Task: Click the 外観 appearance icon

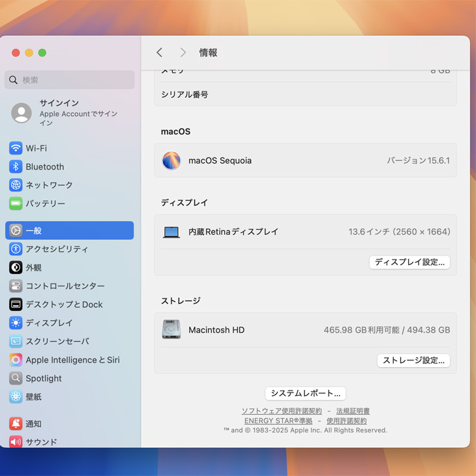Action: [x=16, y=267]
